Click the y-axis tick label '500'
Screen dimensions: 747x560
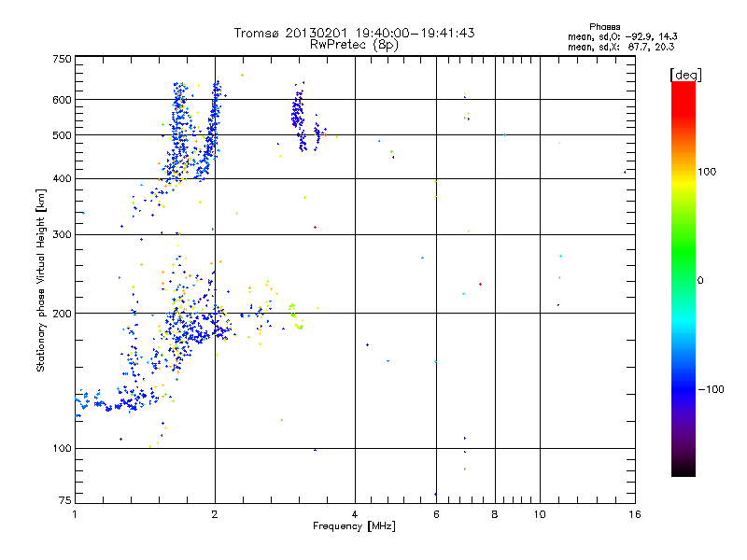point(63,135)
